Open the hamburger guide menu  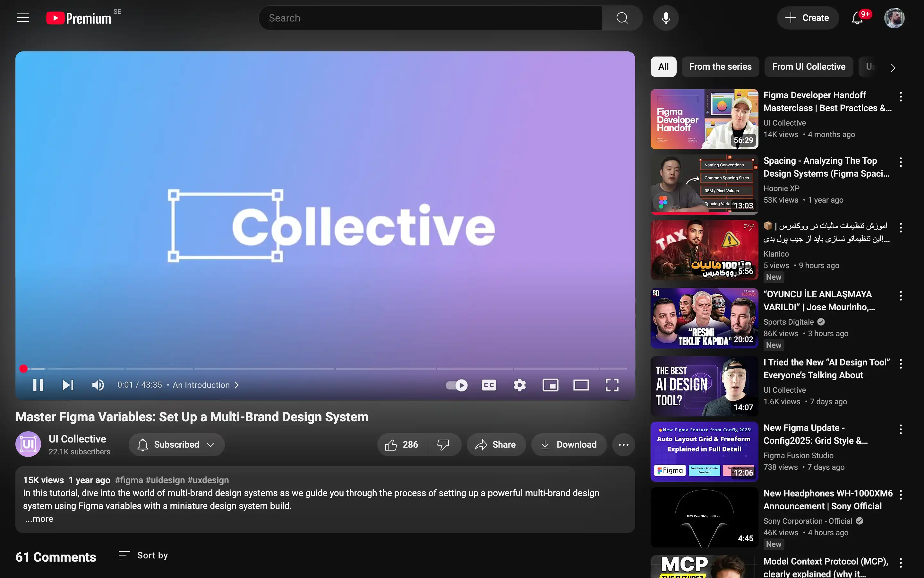(x=23, y=18)
